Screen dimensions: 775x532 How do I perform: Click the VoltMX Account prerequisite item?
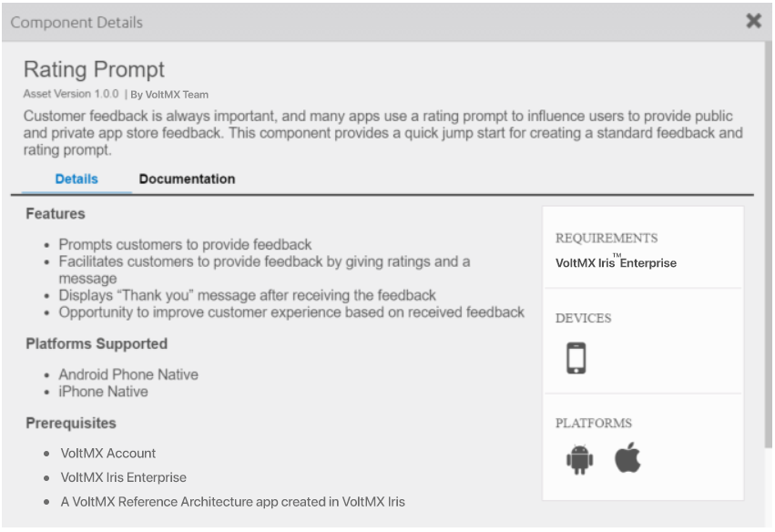108,454
